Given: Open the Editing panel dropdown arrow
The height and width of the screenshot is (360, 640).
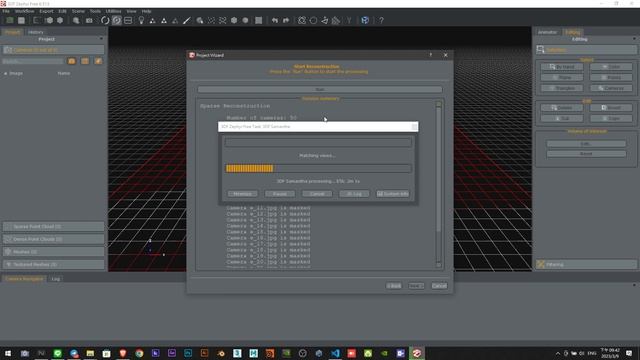Looking at the screenshot, I should [634, 39].
